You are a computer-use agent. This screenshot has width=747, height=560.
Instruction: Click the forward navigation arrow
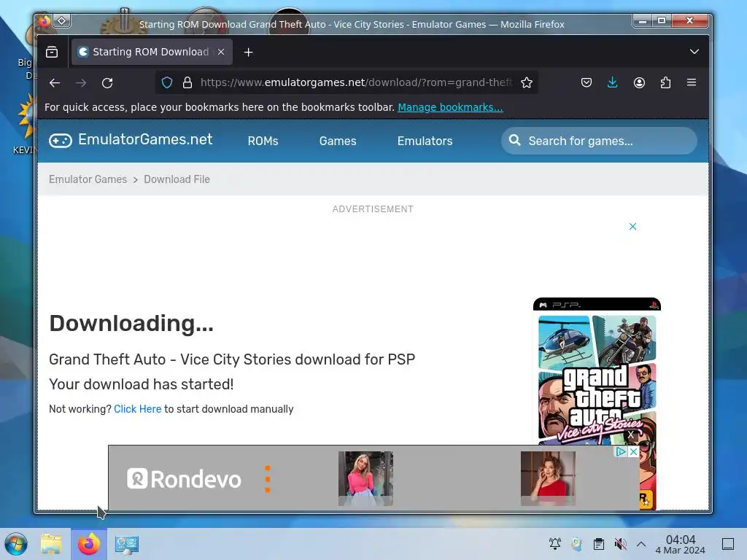click(81, 83)
